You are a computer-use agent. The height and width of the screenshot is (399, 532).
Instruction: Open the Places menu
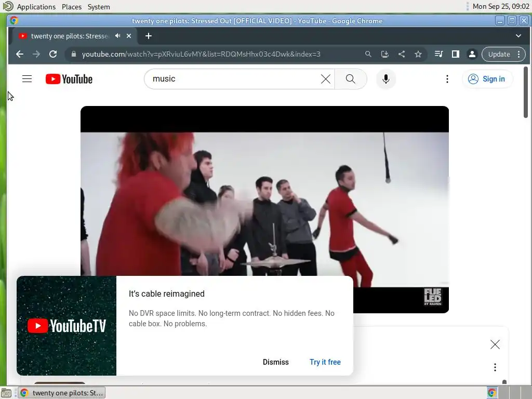[72, 7]
